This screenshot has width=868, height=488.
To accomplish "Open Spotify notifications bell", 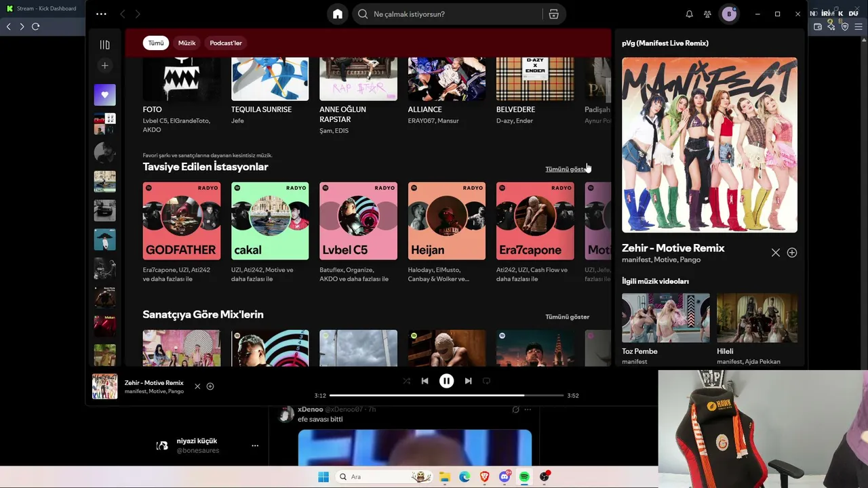I will [x=689, y=14].
